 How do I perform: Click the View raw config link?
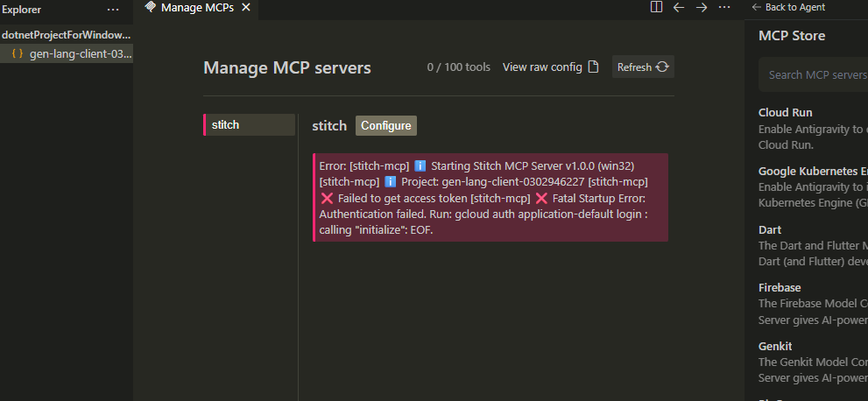tap(542, 67)
